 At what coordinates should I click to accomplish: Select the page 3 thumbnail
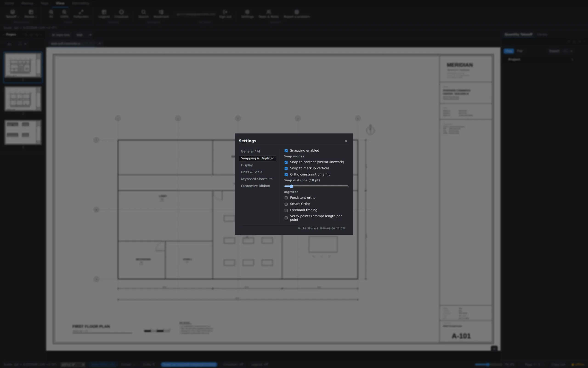[x=23, y=132]
